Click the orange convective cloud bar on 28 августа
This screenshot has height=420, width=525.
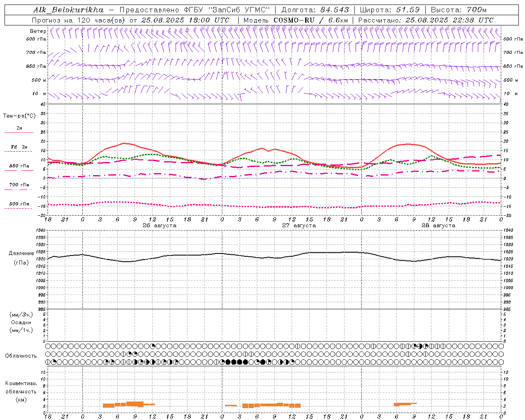click(405, 404)
